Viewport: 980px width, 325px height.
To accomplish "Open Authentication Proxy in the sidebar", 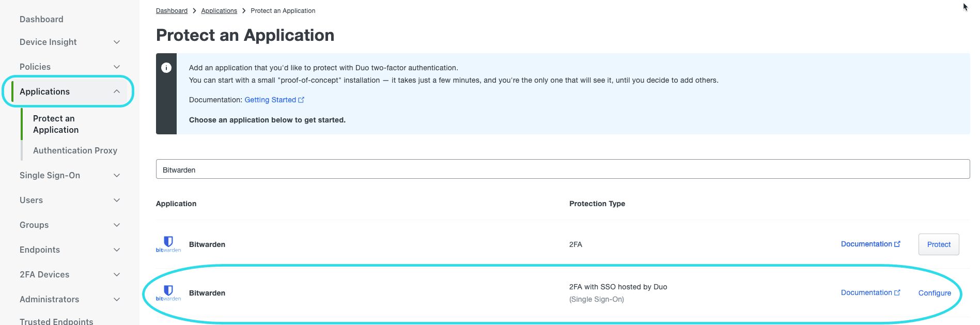I will point(75,150).
